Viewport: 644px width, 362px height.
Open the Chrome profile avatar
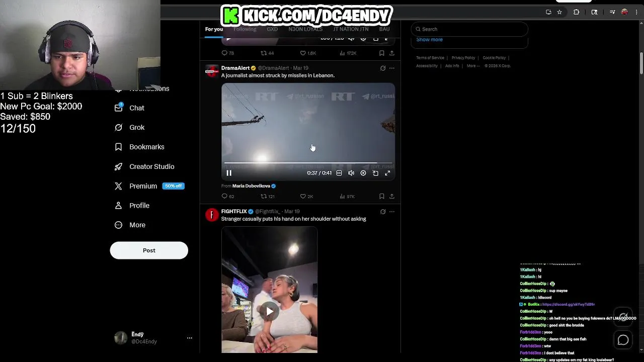[624, 12]
